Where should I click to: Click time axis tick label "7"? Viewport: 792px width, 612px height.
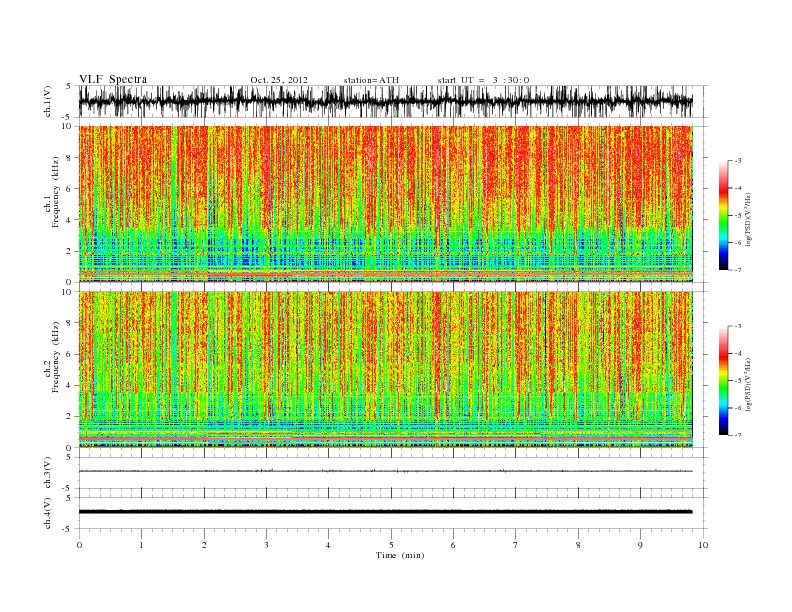pyautogui.click(x=516, y=545)
